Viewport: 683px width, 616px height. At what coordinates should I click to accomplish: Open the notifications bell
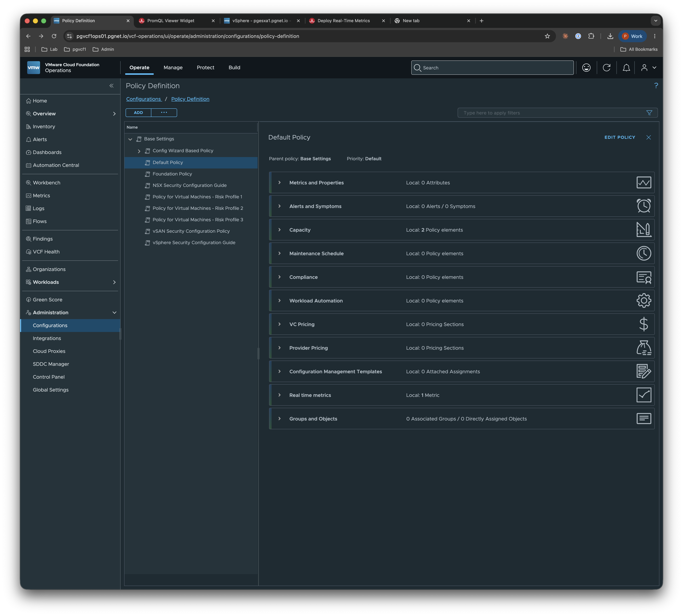pos(626,68)
